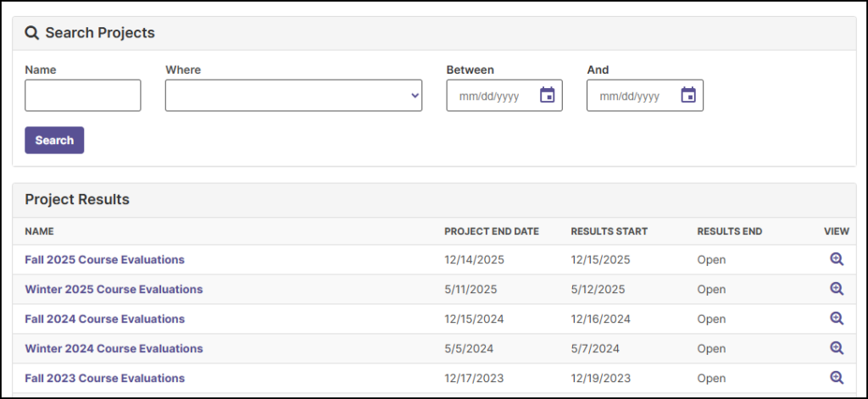Viewport: 868px width, 399px height.
Task: Select project end date 12/15/2024
Action: [x=475, y=319]
